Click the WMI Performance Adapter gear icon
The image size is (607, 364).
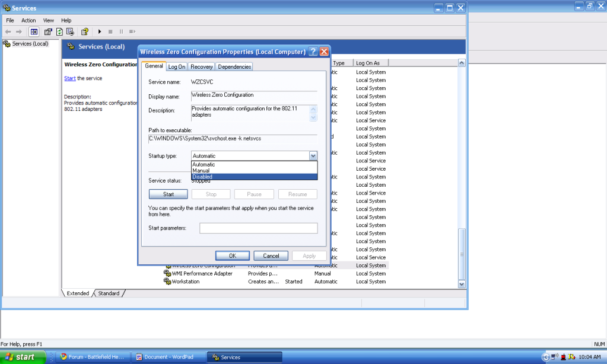tap(167, 273)
